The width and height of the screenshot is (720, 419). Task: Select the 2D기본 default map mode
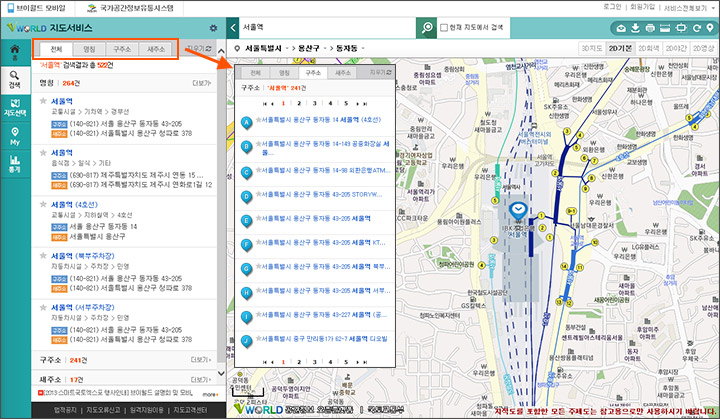(620, 48)
